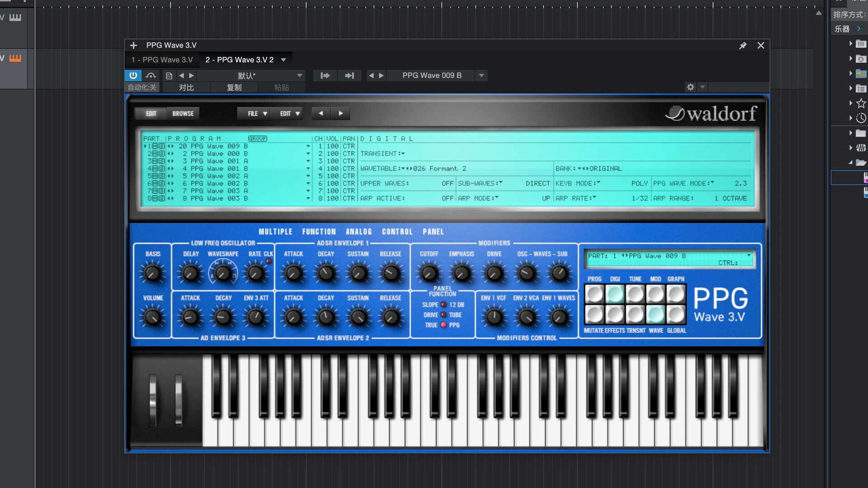This screenshot has height=488, width=868.
Task: Toggle the GROUP button in the Program header
Action: click(257, 139)
